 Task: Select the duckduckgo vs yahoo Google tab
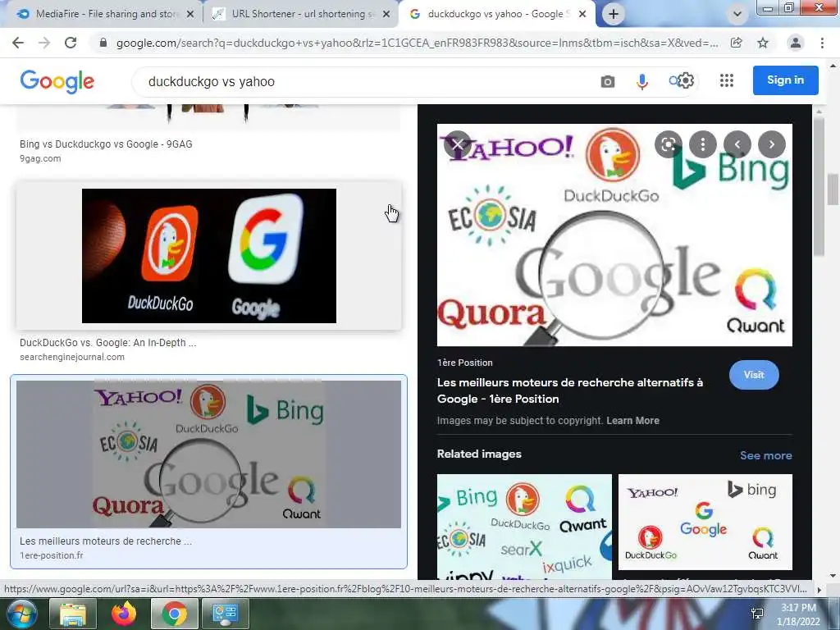point(495,14)
